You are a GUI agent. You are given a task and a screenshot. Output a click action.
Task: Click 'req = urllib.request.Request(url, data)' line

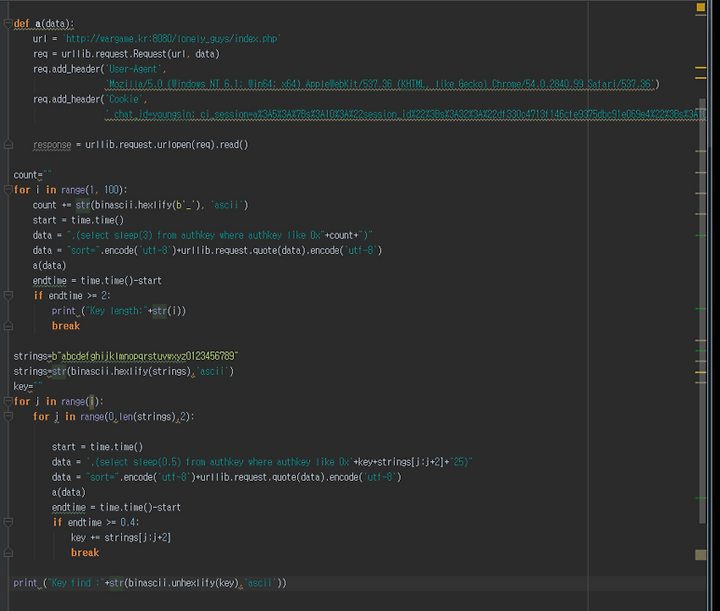tap(126, 54)
